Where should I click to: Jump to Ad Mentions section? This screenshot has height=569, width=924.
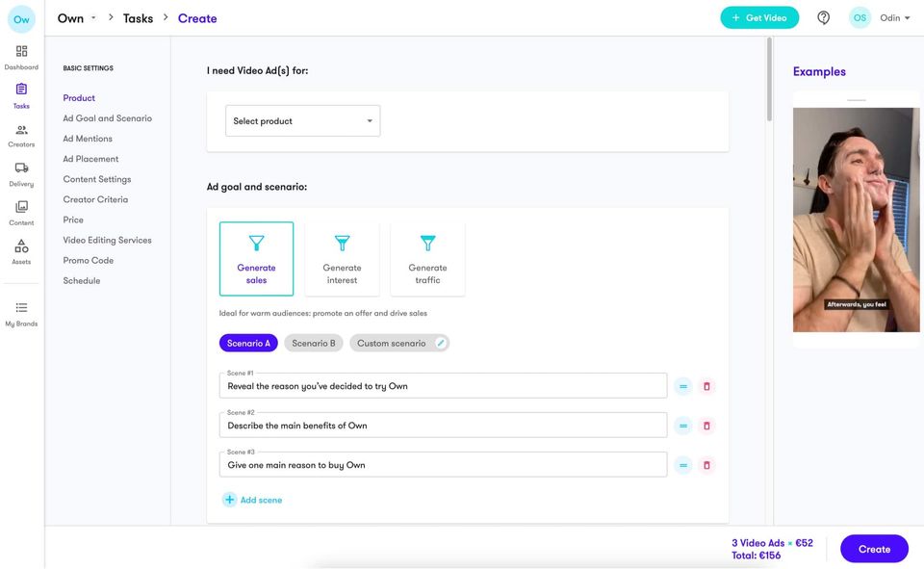[88, 139]
